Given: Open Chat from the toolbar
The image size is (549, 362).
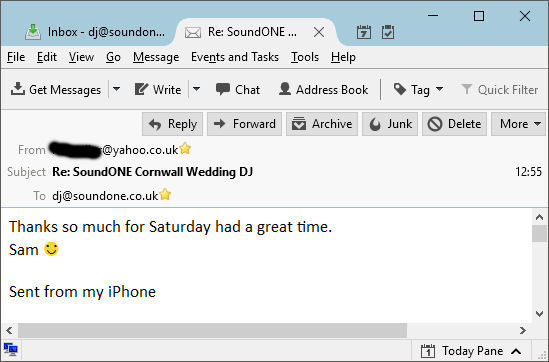Looking at the screenshot, I should click(238, 90).
